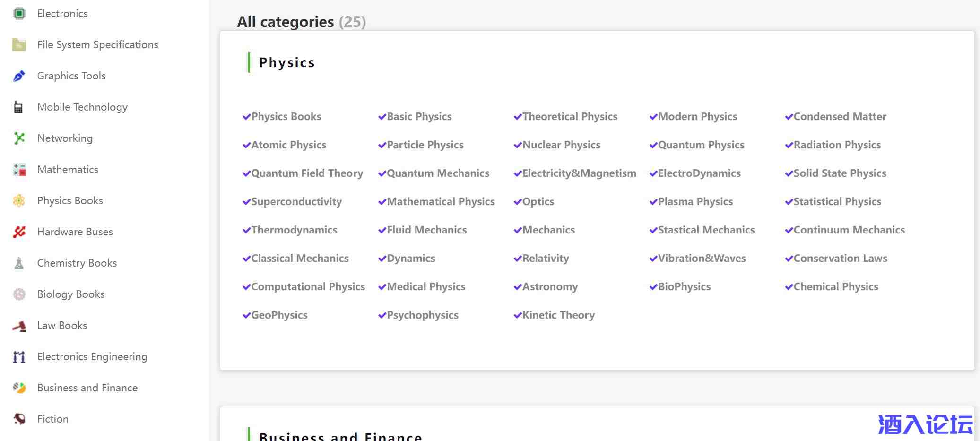
Task: Click the Electronics chip icon in sidebar
Action: 19,14
